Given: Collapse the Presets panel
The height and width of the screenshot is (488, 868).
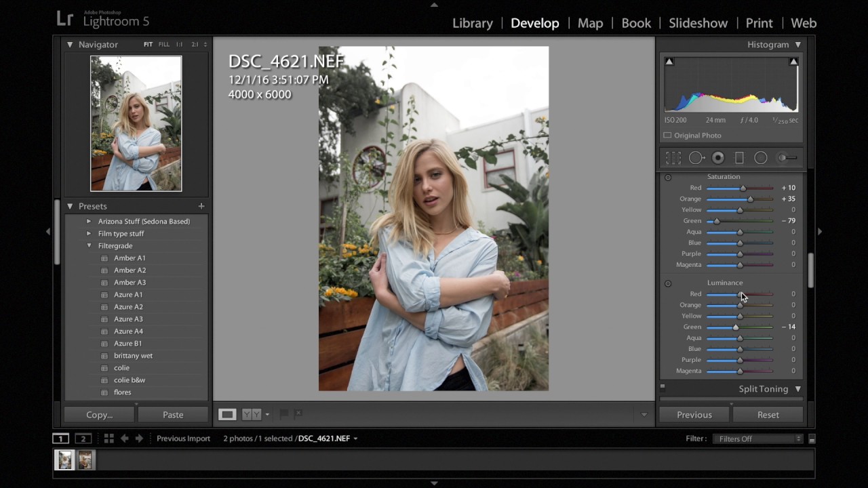Looking at the screenshot, I should (x=70, y=206).
